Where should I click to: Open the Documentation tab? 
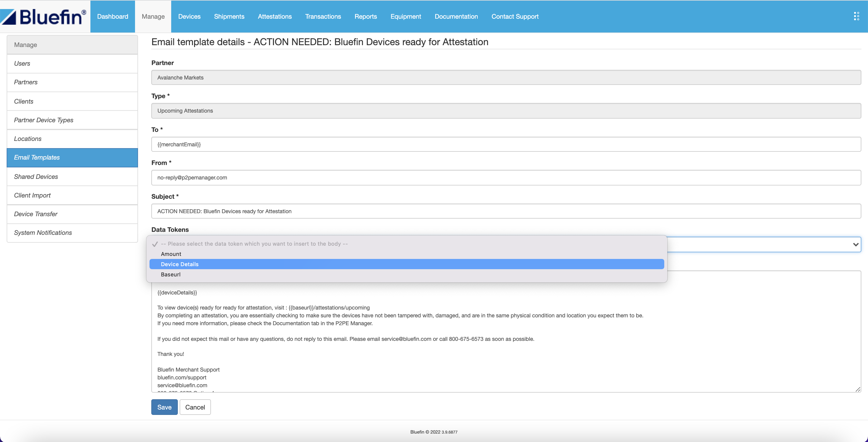point(456,17)
